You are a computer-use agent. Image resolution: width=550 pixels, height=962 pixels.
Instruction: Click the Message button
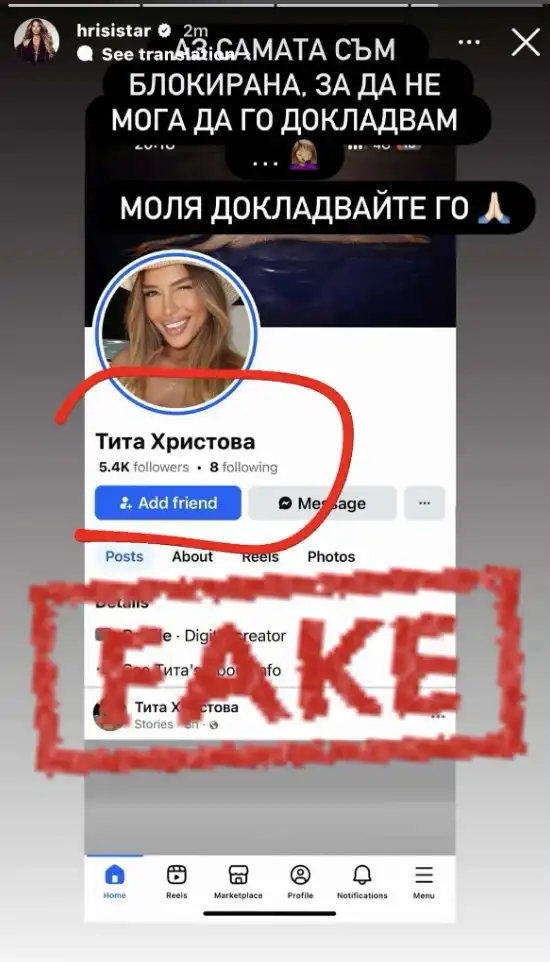click(x=322, y=503)
